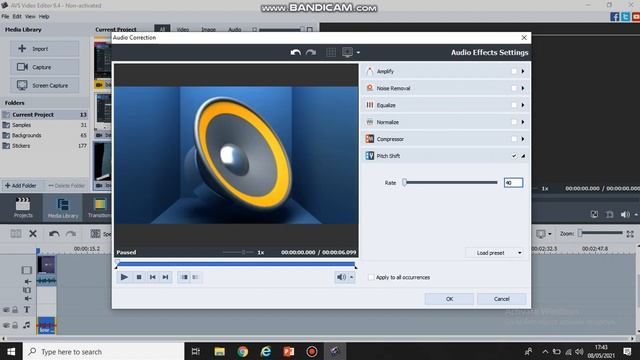Click the timeline Zoom slider

pyautogui.click(x=600, y=233)
